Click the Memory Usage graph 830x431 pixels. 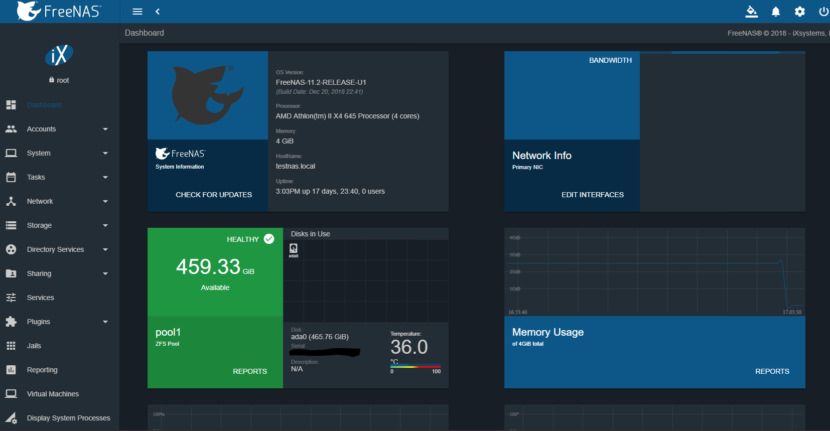pyautogui.click(x=655, y=272)
